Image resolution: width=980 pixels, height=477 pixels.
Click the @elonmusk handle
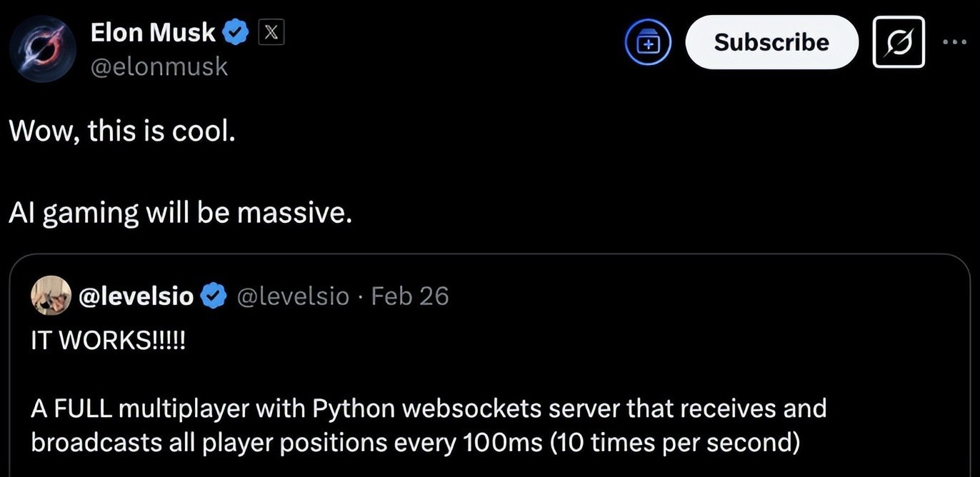[159, 66]
